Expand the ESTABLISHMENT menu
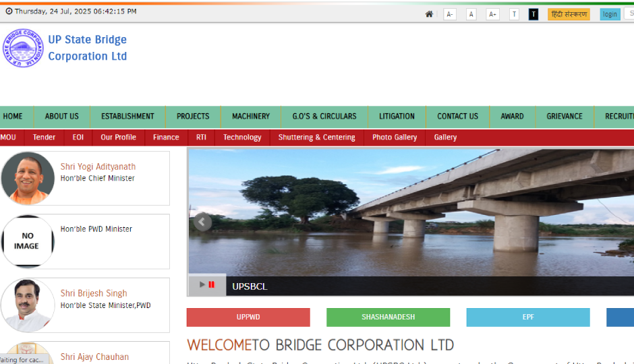Viewport: 634px width, 364px height. 127,116
